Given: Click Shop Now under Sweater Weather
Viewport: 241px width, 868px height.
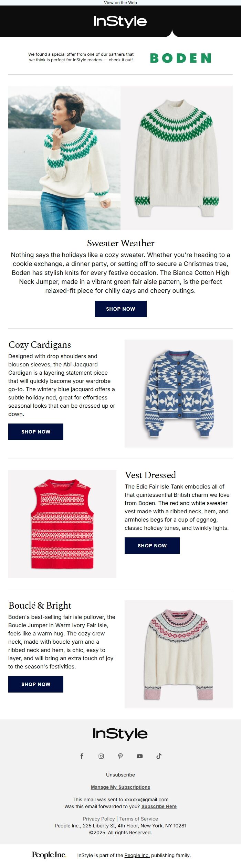Looking at the screenshot, I should click(x=120, y=309).
